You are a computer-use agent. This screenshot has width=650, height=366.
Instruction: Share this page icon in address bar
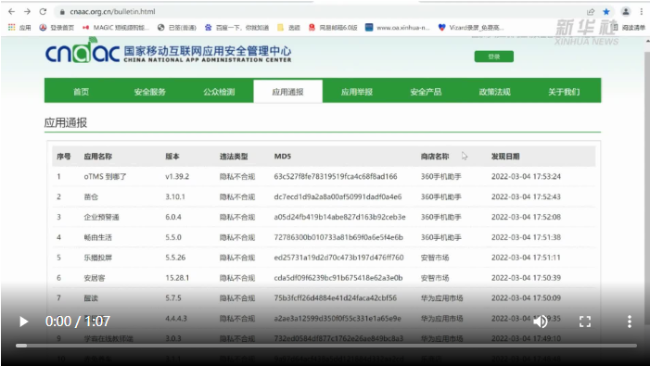coord(591,12)
